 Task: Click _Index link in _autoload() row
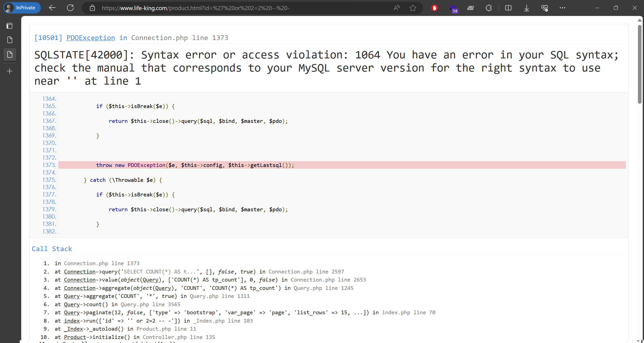(73, 329)
